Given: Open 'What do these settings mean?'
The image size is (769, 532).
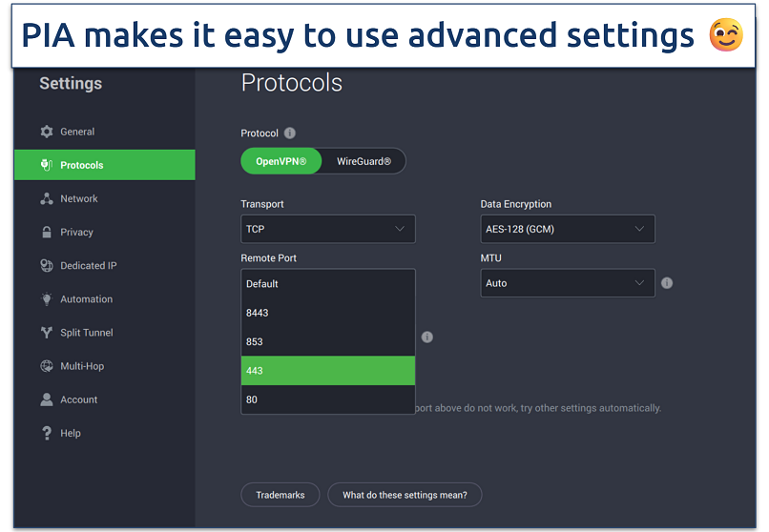Looking at the screenshot, I should pos(405,495).
